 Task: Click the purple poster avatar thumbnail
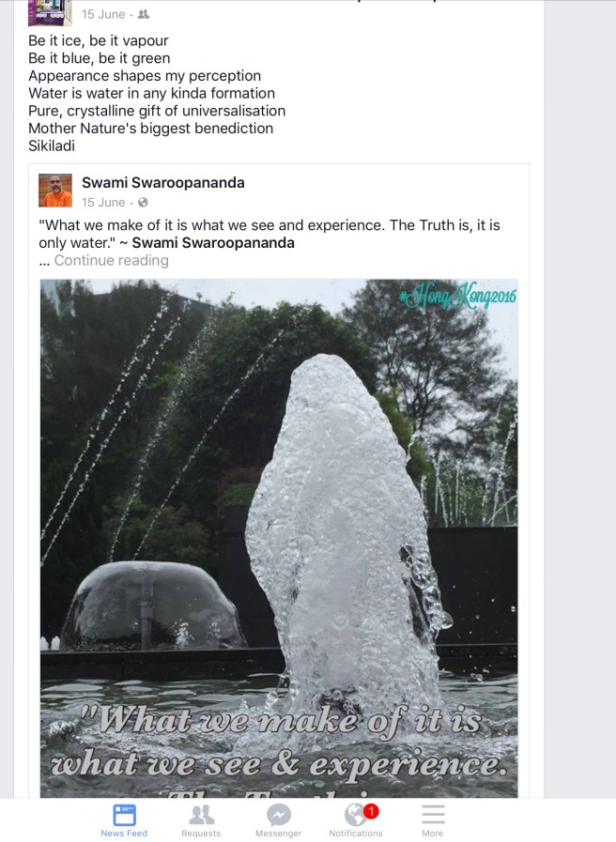tap(50, 13)
